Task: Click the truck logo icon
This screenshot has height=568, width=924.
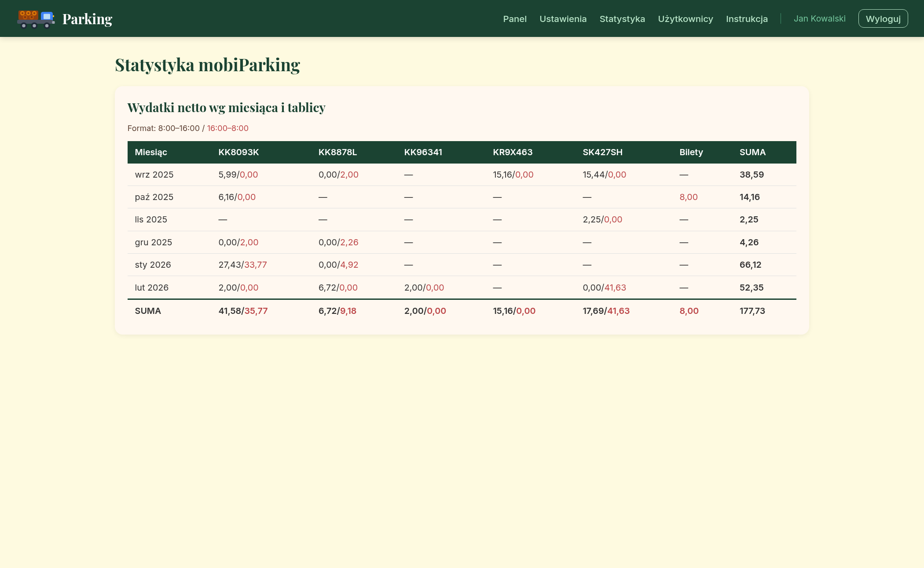Action: pyautogui.click(x=36, y=19)
